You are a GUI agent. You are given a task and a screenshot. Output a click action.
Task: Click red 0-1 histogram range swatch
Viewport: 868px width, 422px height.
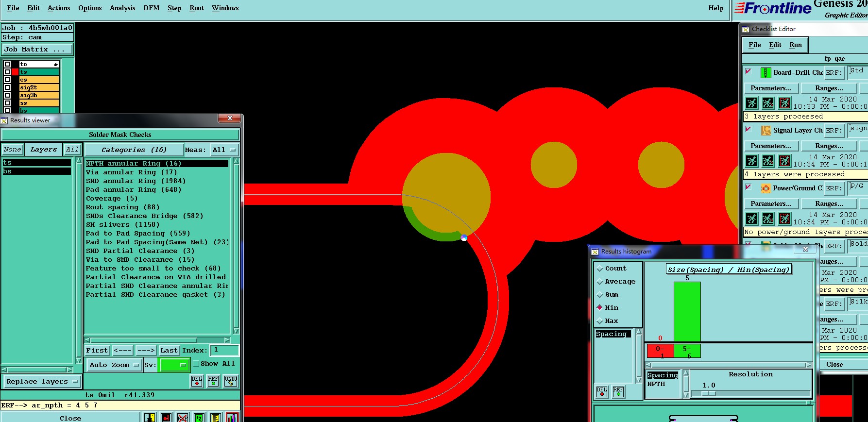tap(660, 351)
